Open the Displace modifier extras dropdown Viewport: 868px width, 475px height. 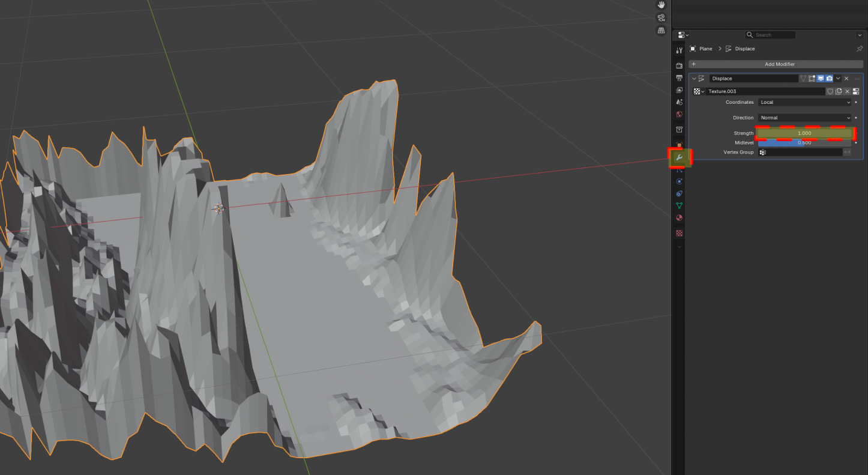pyautogui.click(x=838, y=79)
